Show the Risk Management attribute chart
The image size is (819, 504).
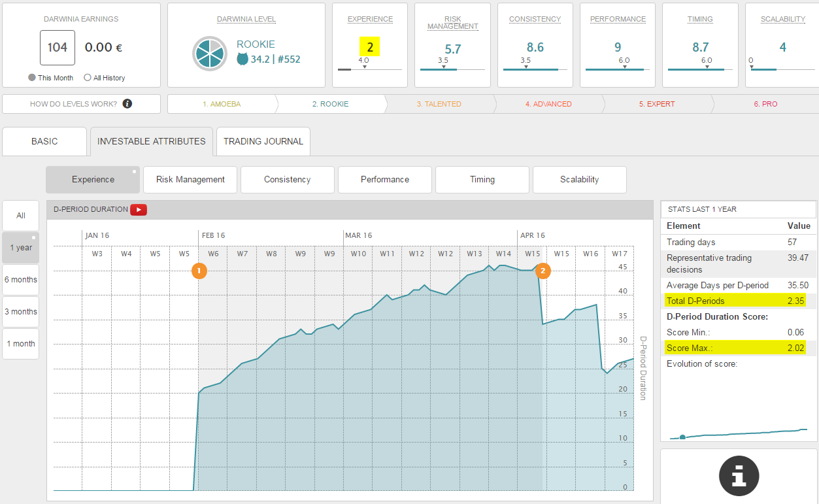pos(190,180)
